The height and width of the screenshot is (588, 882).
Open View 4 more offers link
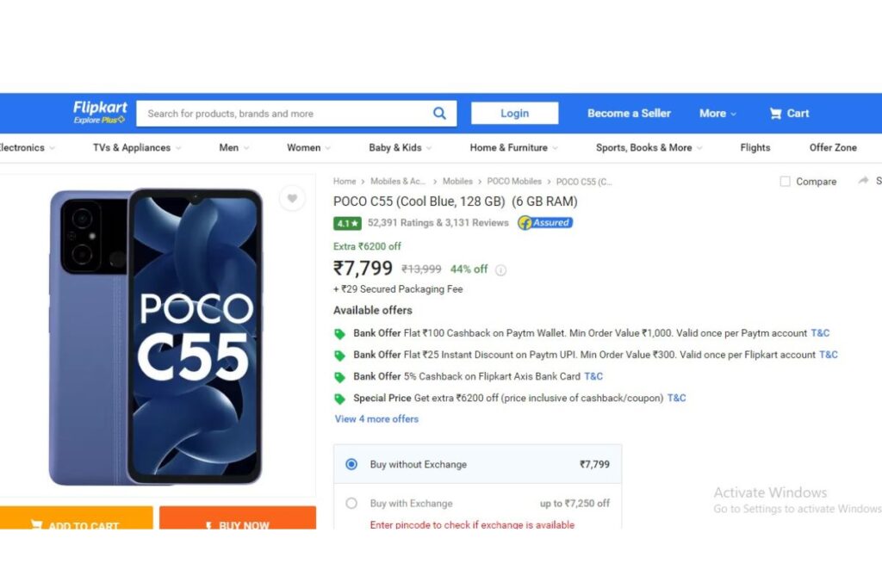click(x=376, y=418)
